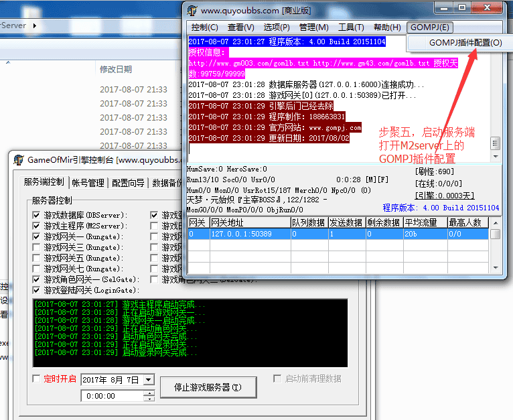This screenshot has height=420, width=513.
Task: Open the 选项(P) menu
Action: [x=277, y=27]
